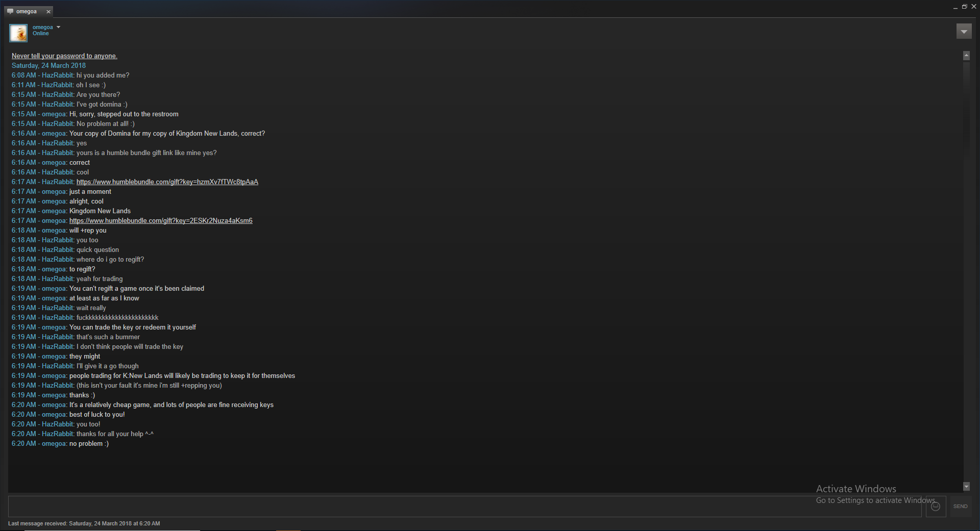Click the omegoa username in header
This screenshot has width=980, height=531.
pyautogui.click(x=43, y=27)
